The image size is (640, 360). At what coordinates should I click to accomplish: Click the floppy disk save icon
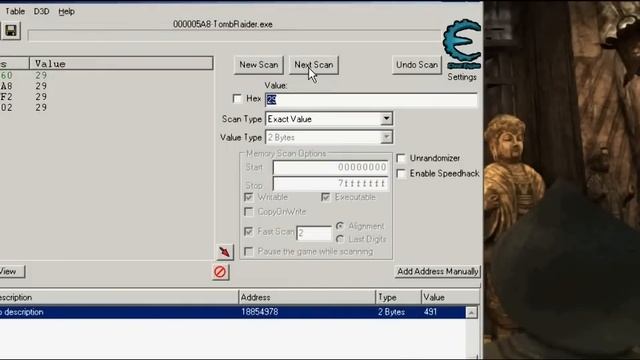tap(11, 31)
